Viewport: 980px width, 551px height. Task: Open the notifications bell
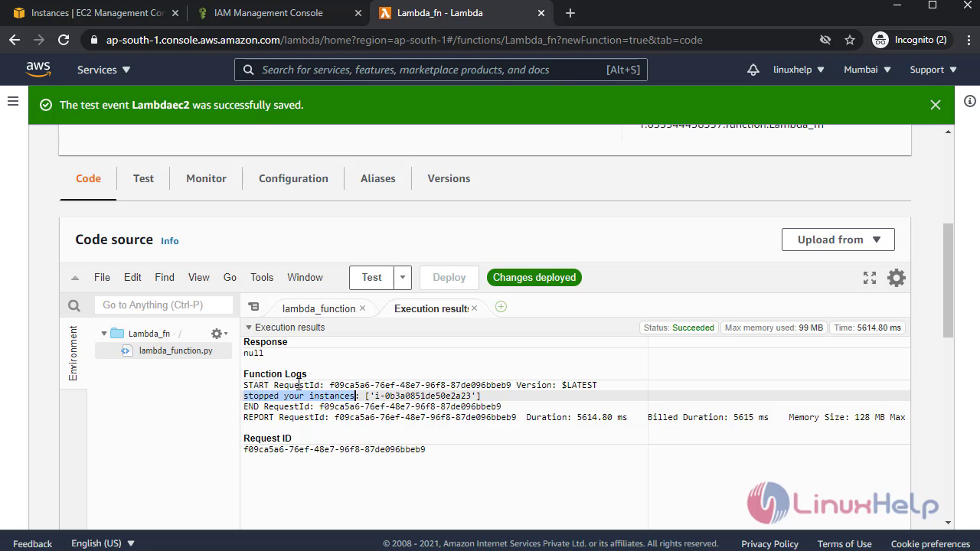click(x=753, y=70)
